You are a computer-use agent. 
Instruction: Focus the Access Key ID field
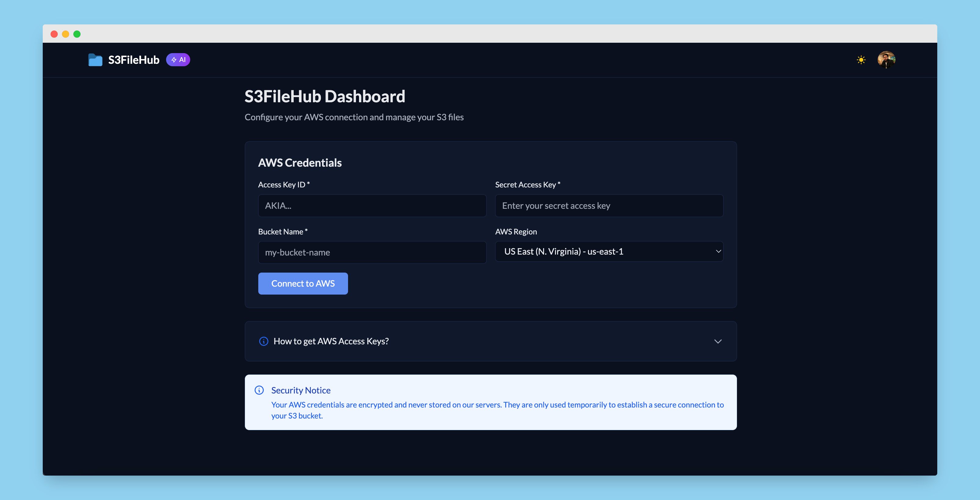tap(372, 205)
